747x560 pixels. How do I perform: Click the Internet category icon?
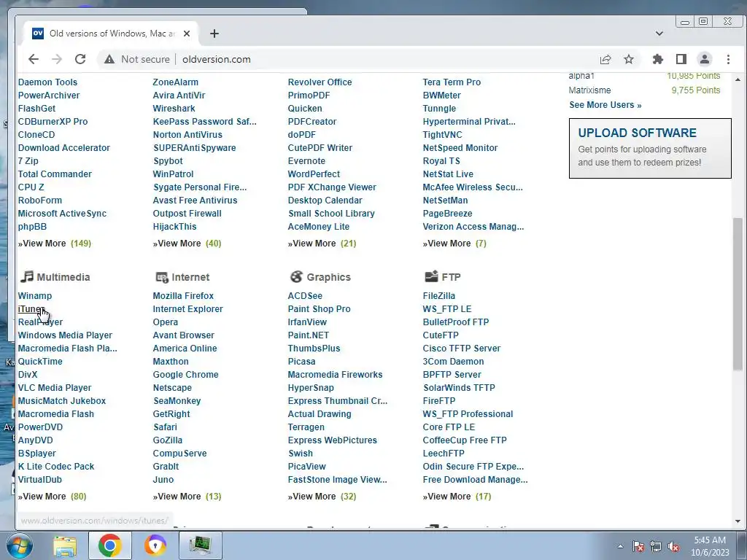[162, 277]
